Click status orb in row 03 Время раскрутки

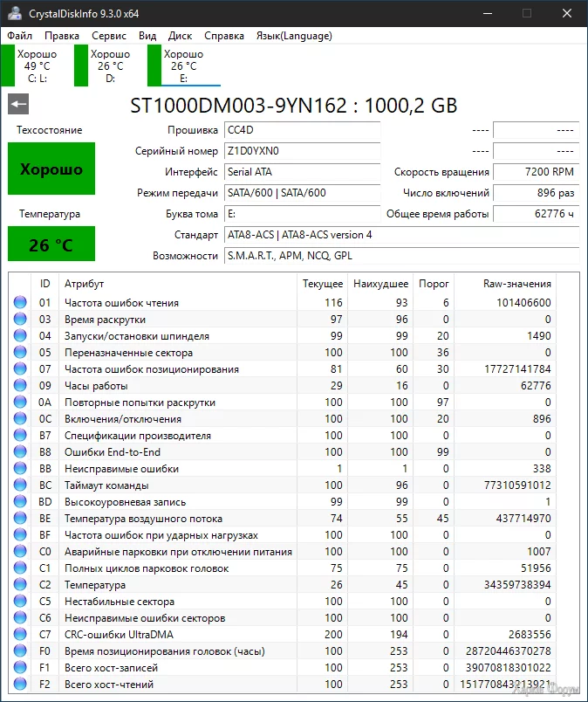tap(20, 319)
